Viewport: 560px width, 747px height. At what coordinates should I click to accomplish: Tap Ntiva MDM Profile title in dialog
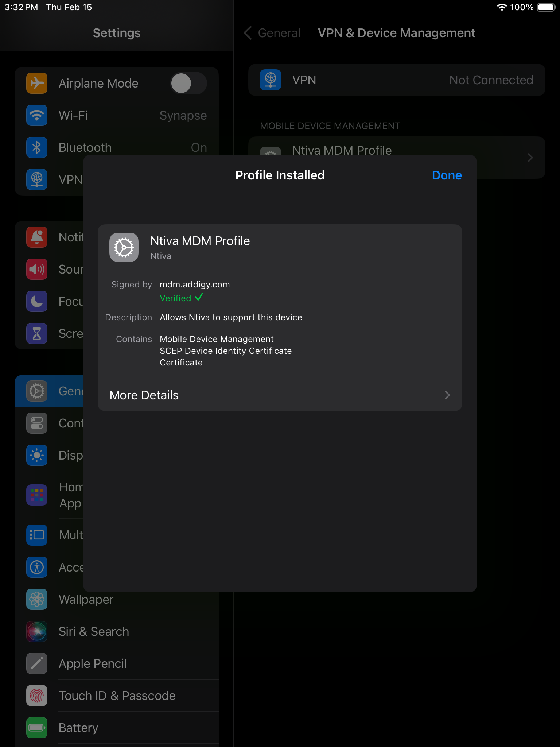[200, 241]
